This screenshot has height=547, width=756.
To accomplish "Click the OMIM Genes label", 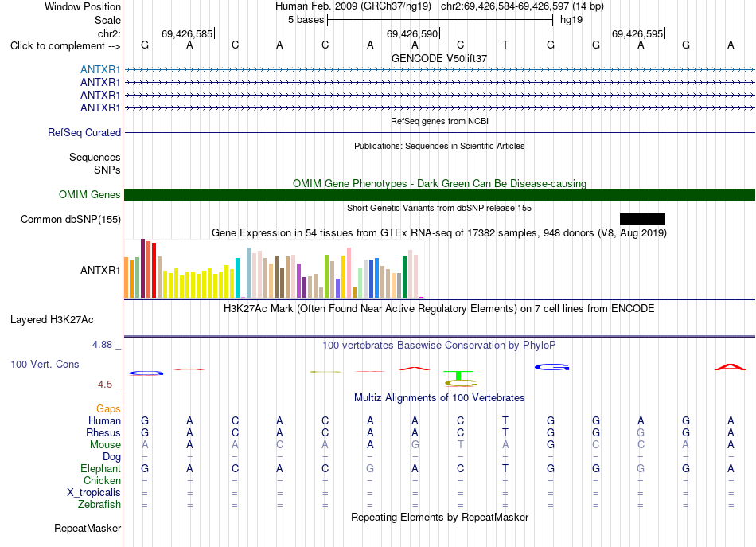I will pos(90,194).
